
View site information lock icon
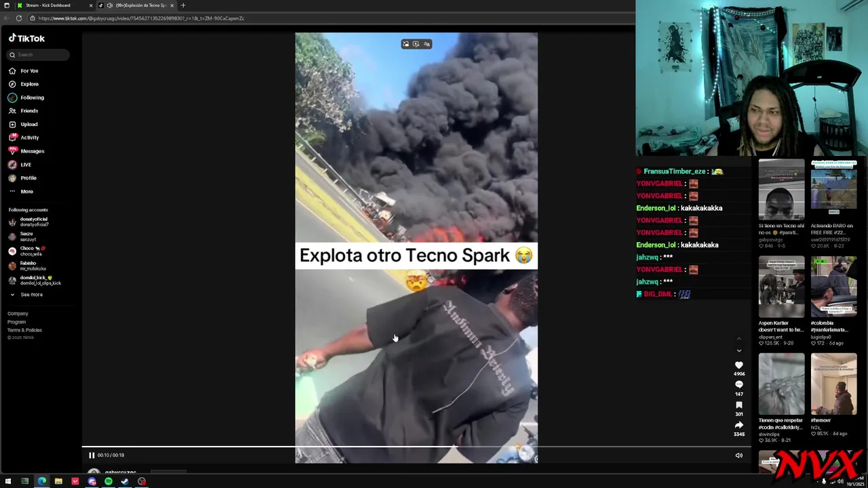pos(32,18)
